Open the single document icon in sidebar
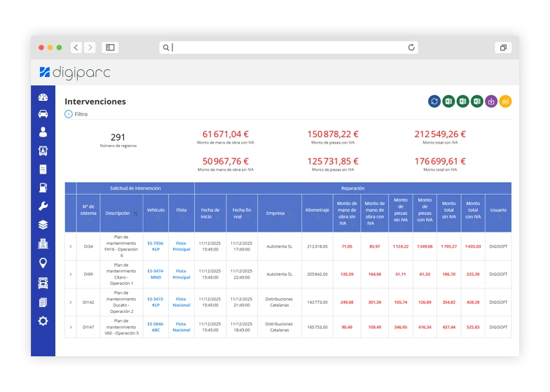Viewport: 550px width, 392px height. tap(43, 169)
